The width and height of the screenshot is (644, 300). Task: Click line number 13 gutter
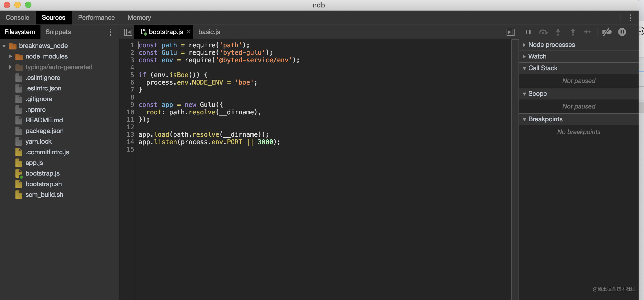(130, 135)
